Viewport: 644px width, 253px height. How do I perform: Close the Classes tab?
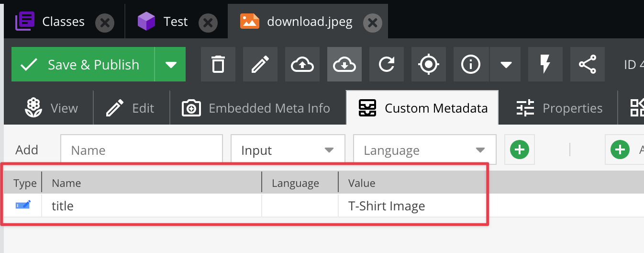[105, 22]
